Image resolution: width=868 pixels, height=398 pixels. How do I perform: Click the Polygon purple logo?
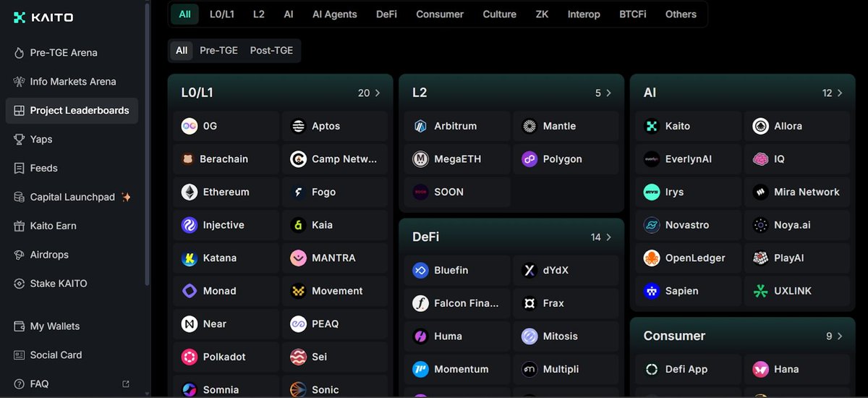pyautogui.click(x=529, y=159)
